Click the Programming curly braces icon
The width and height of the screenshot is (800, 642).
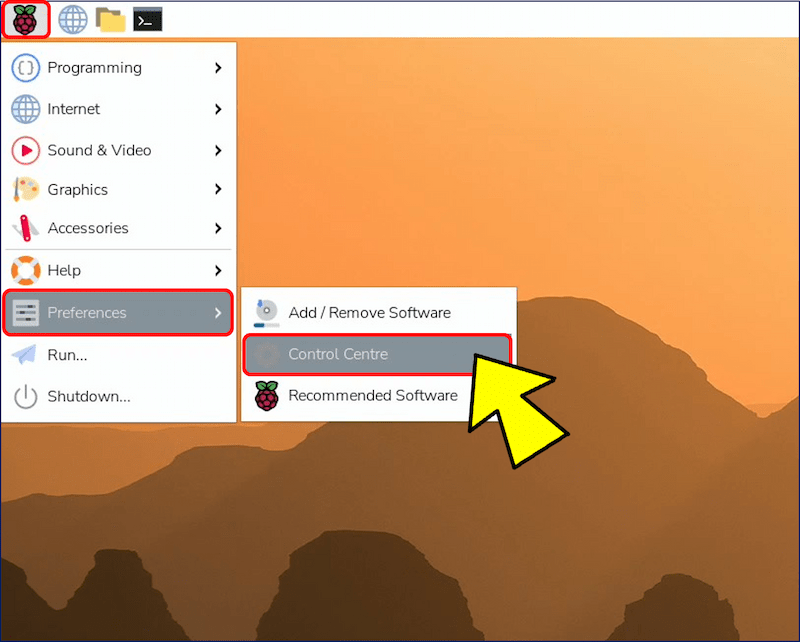point(25,68)
